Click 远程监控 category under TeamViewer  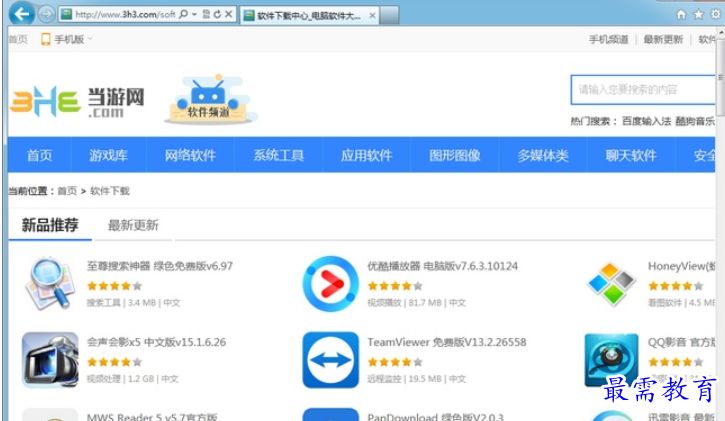point(384,379)
